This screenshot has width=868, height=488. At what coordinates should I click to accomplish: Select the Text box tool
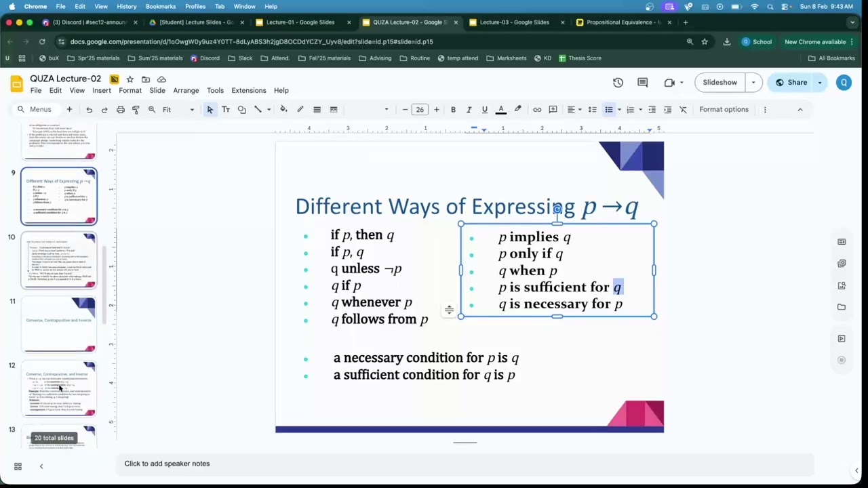point(226,109)
